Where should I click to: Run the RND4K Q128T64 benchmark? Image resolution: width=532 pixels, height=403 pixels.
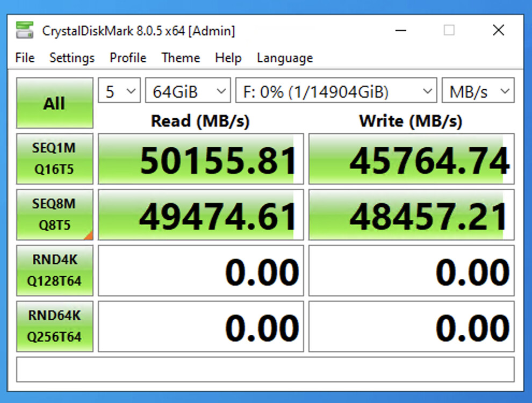pos(54,270)
